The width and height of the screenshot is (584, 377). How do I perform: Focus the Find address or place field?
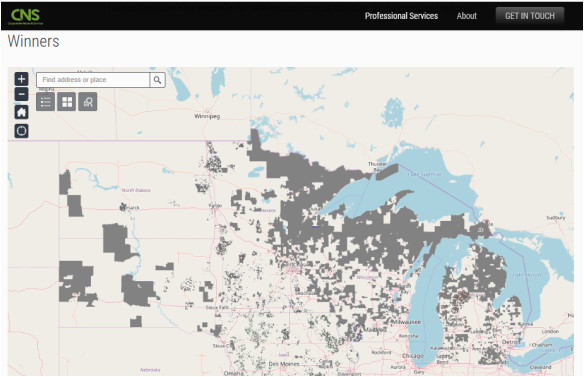tap(93, 80)
